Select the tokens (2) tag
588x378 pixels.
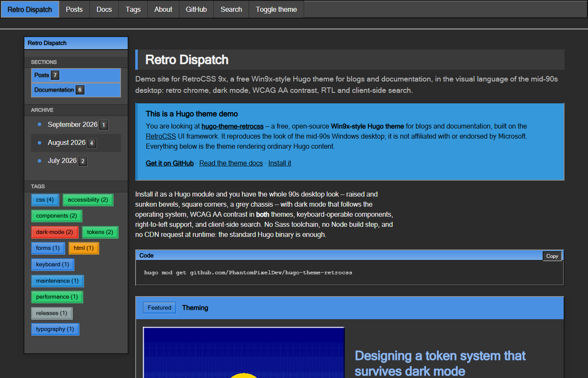coord(100,232)
